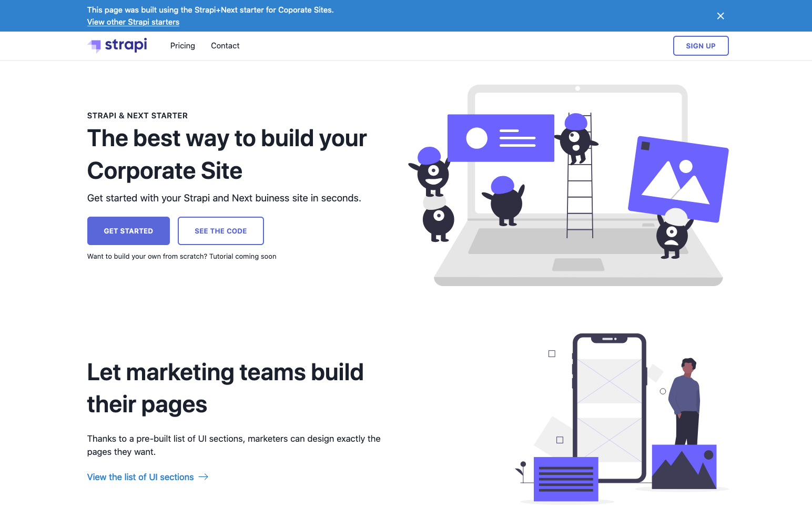Click the 'Let marketing teams build their pages' heading
The height and width of the screenshot is (518, 812).
[225, 388]
